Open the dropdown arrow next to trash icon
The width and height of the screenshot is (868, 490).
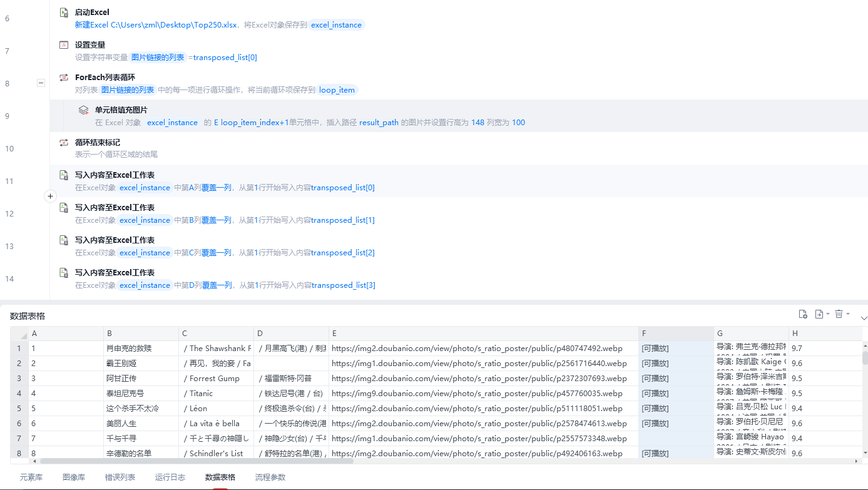click(x=848, y=314)
